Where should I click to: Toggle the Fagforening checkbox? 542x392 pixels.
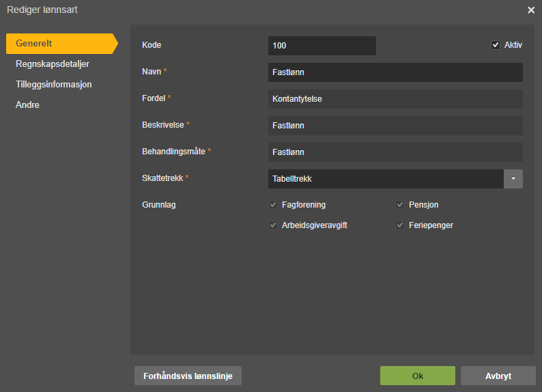(x=273, y=205)
